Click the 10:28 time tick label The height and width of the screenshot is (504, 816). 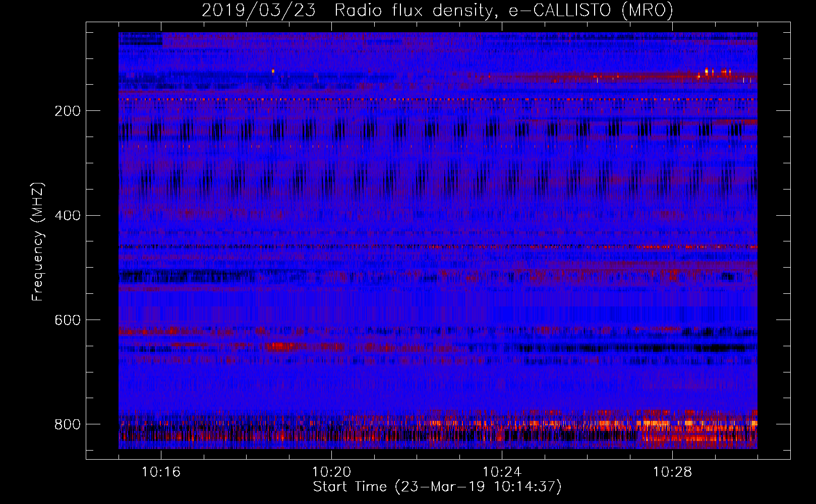pyautogui.click(x=672, y=472)
